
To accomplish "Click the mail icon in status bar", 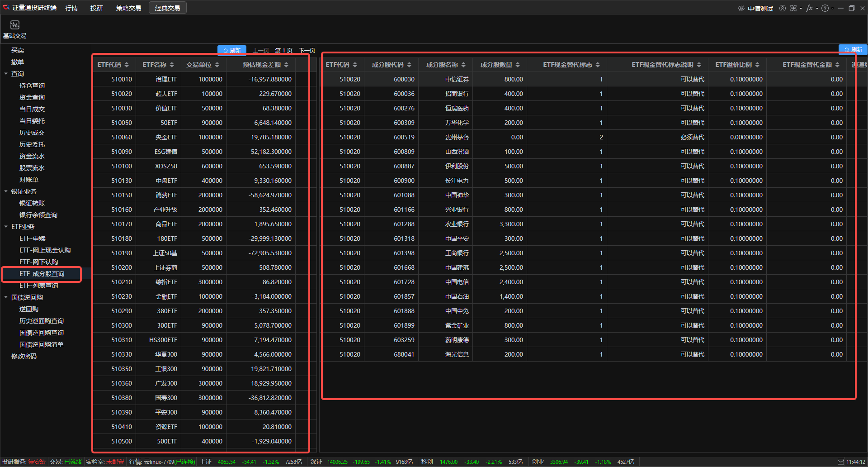I will (x=841, y=462).
